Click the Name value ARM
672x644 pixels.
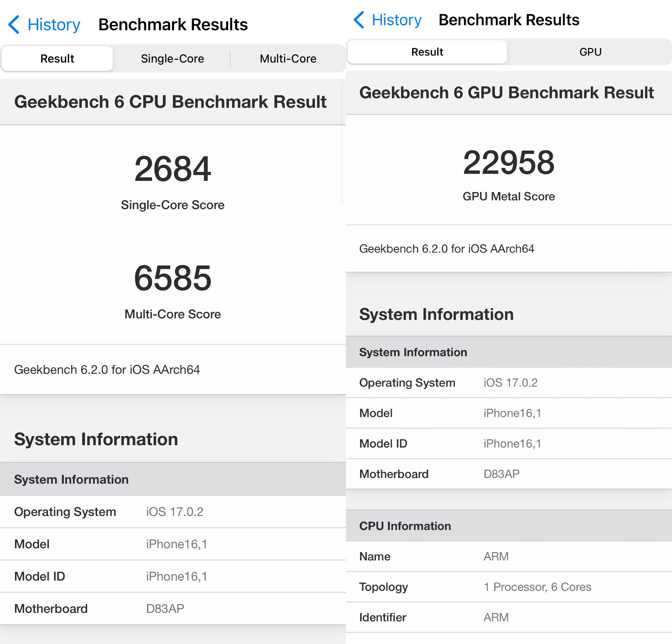point(496,556)
